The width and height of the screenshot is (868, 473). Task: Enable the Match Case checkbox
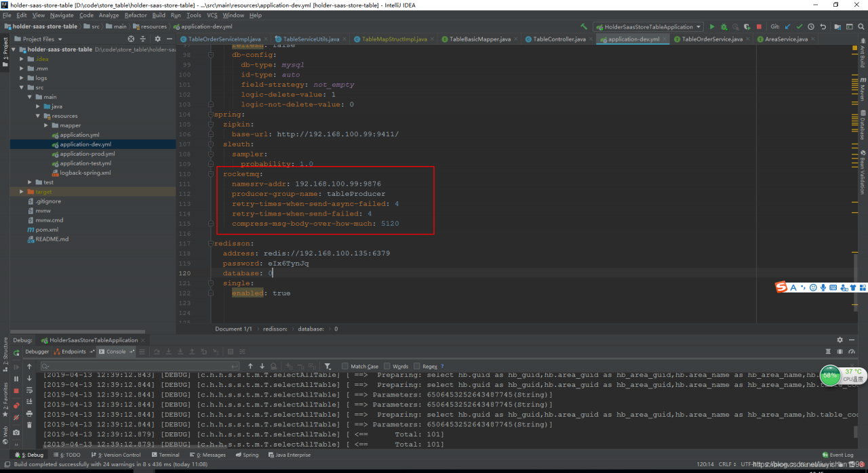click(345, 367)
